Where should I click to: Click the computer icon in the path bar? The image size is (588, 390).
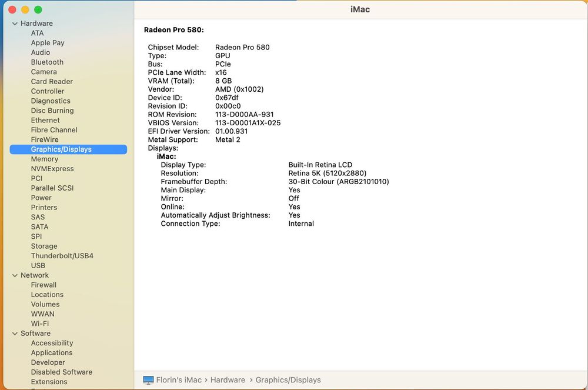pyautogui.click(x=149, y=380)
